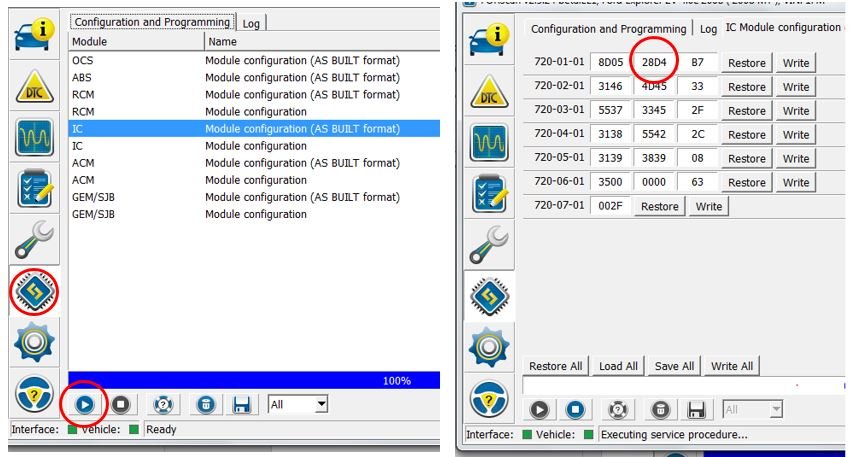Click the floppy disk save icon in the left toolbar

[241, 405]
